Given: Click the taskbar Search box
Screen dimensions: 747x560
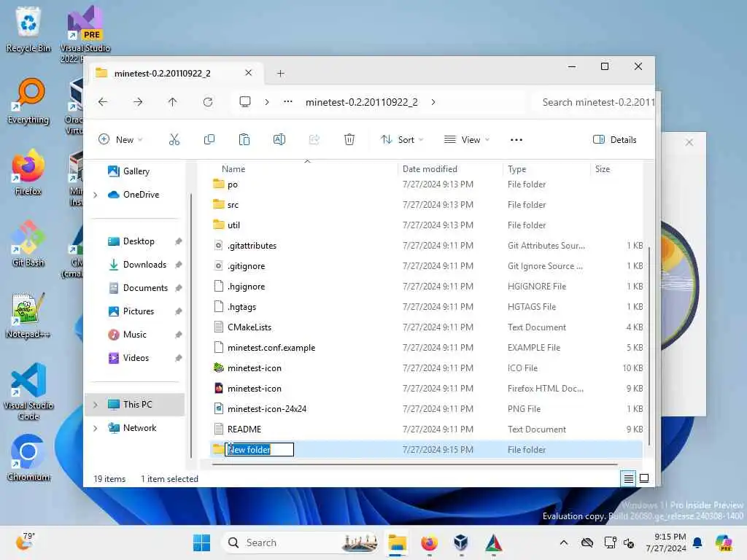Looking at the screenshot, I should [x=301, y=542].
